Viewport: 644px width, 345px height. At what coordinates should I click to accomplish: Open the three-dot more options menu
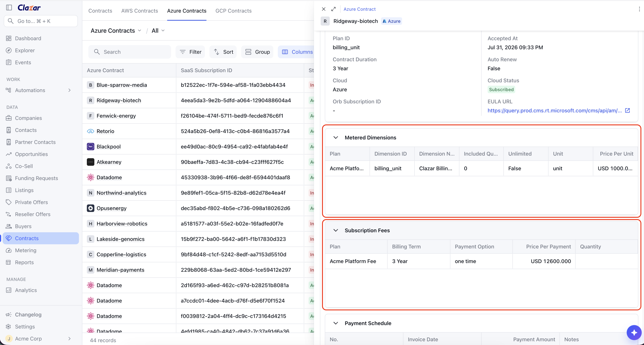point(639,9)
